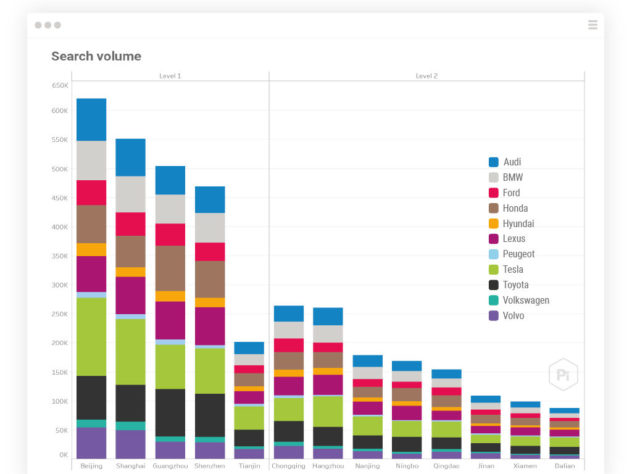
Task: Click the Nanjing axis label
Action: point(368,466)
